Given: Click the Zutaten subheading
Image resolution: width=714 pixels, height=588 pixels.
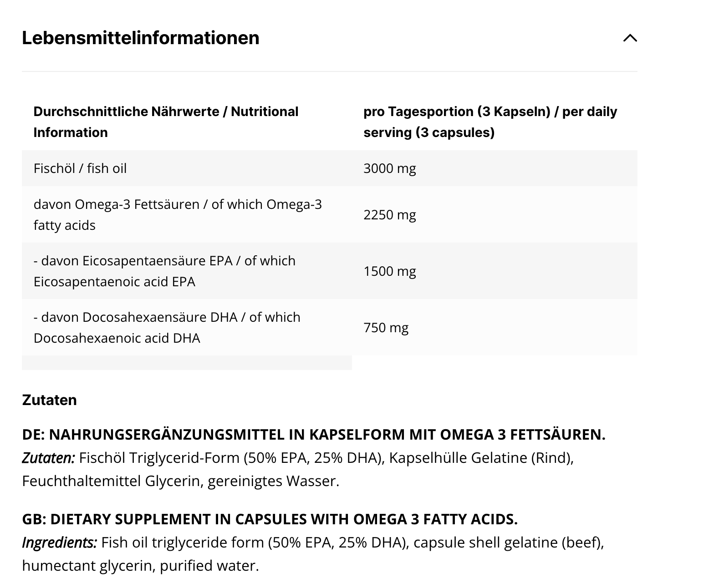Looking at the screenshot, I should pos(49,400).
